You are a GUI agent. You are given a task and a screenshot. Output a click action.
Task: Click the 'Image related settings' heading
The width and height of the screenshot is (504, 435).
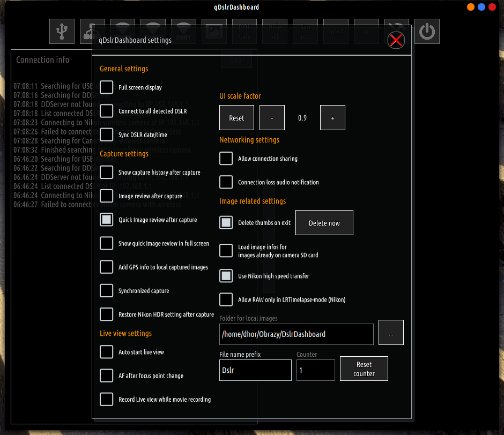pyautogui.click(x=253, y=201)
